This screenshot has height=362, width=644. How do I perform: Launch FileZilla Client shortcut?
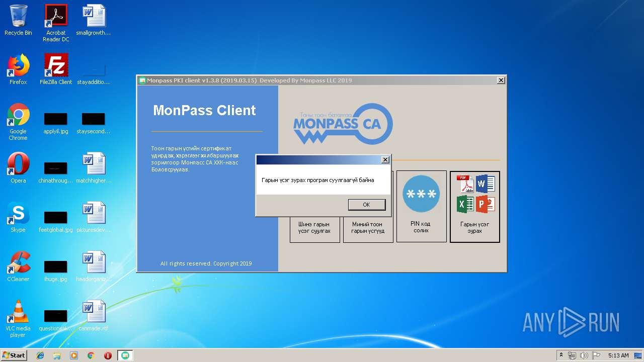coord(56,69)
